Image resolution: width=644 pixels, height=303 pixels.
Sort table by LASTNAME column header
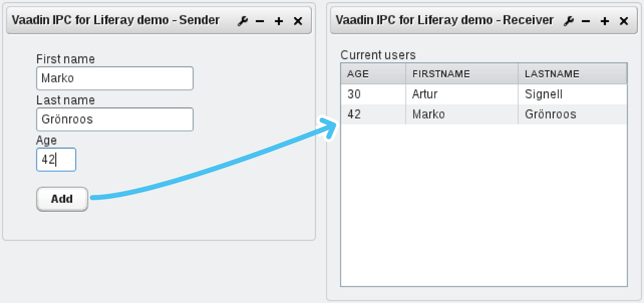(572, 74)
